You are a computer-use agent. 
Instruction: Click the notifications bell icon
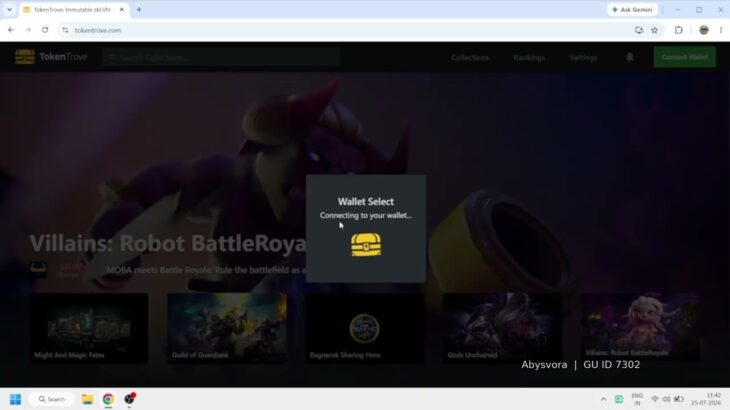pyautogui.click(x=629, y=57)
